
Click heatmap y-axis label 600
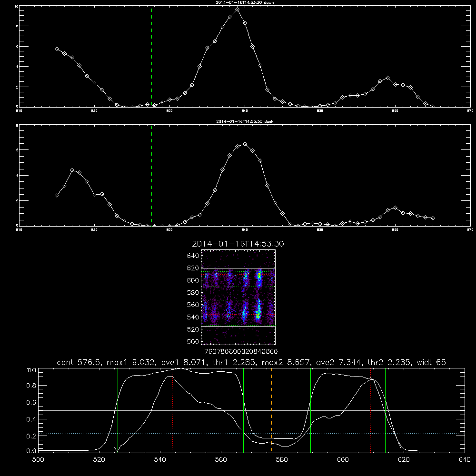coord(193,280)
